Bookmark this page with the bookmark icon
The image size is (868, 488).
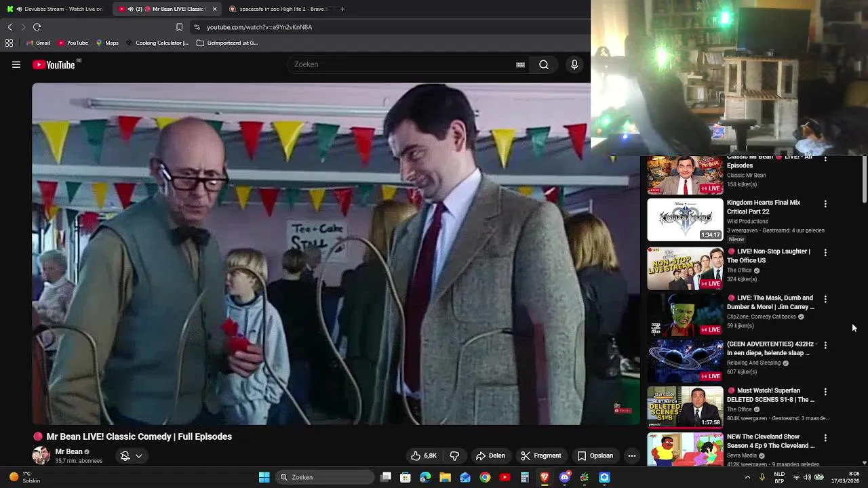pyautogui.click(x=179, y=27)
